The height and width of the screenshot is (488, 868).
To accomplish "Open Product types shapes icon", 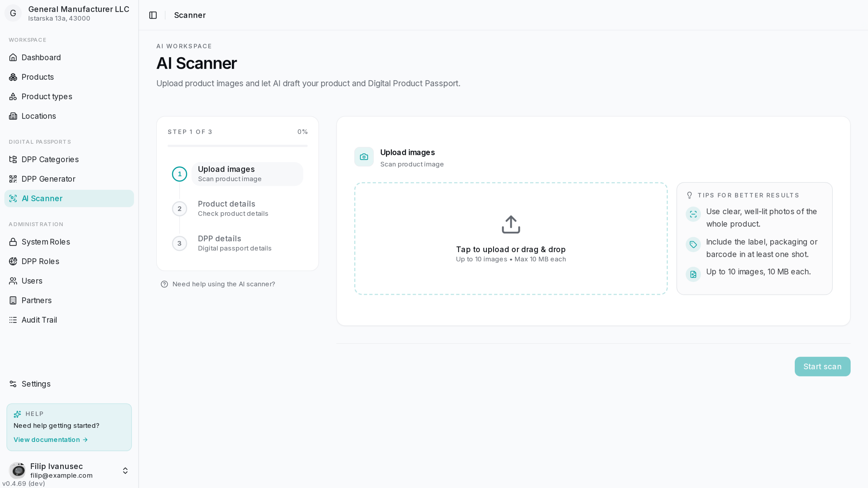I will click(x=13, y=97).
